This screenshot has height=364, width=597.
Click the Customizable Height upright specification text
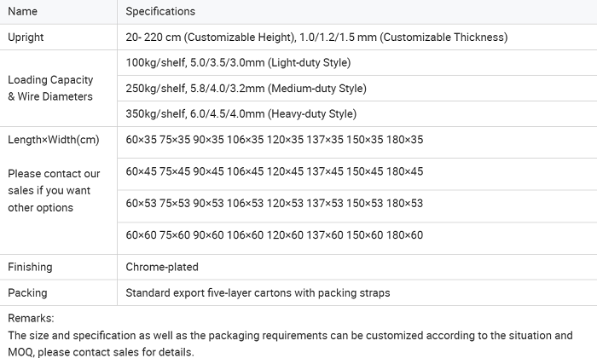[316, 37]
